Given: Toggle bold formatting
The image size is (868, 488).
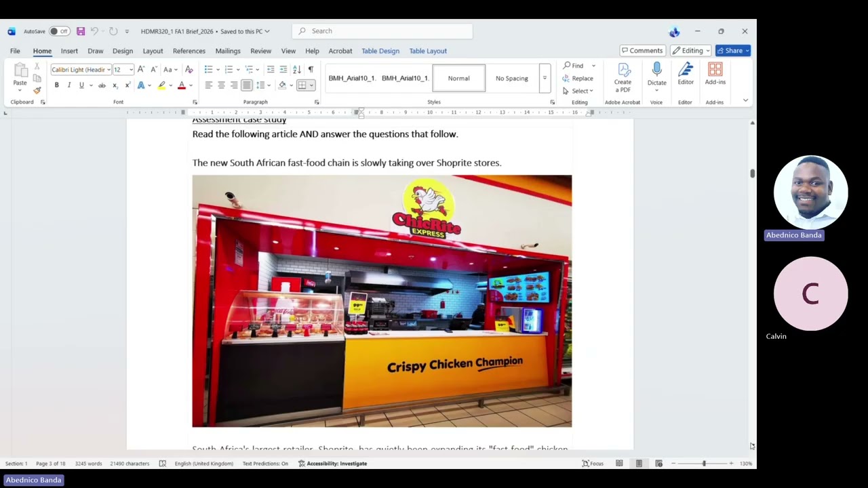Looking at the screenshot, I should coord(56,85).
